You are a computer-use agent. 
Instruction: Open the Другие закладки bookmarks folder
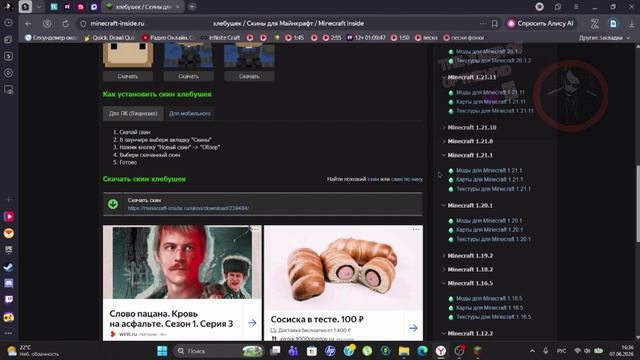(x=604, y=38)
